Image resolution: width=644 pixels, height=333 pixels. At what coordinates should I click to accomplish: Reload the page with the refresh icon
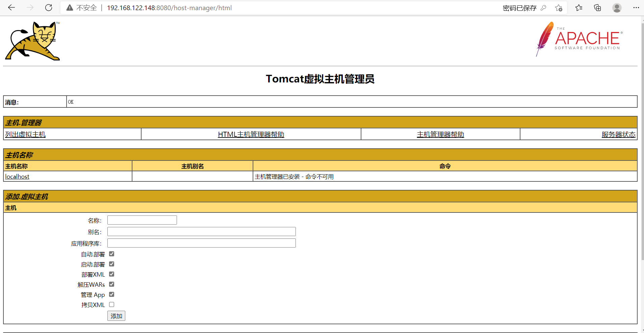pyautogui.click(x=49, y=8)
